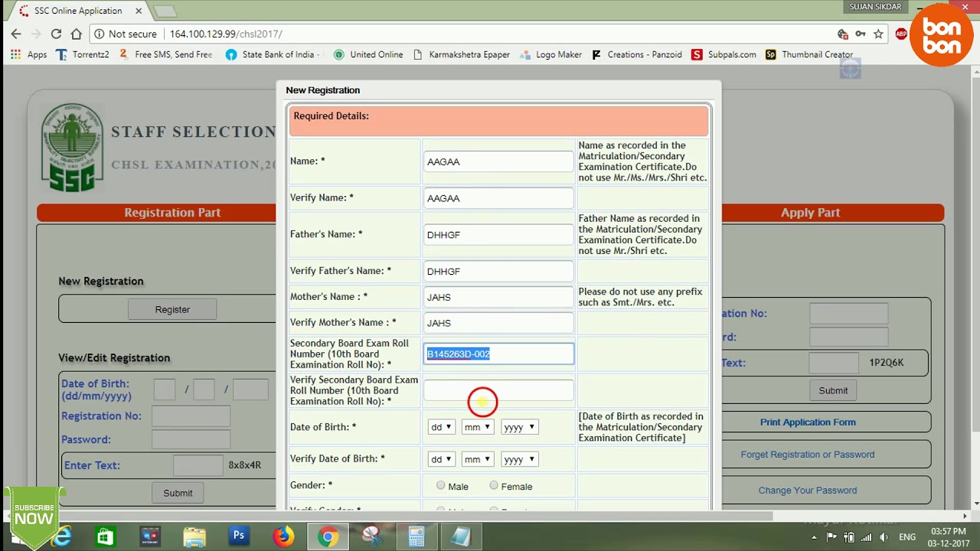Open the Thumbnail Creator bookmark

tap(809, 54)
